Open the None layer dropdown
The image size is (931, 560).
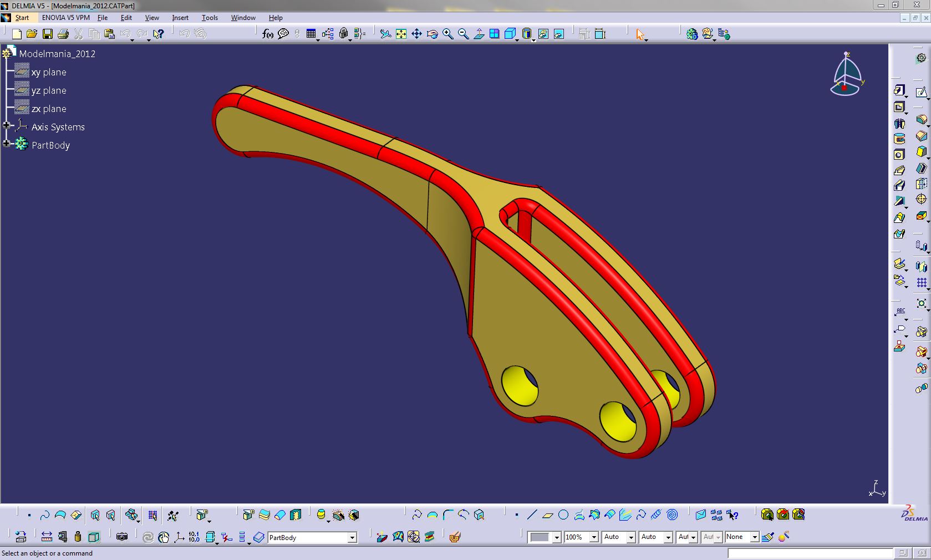[754, 537]
